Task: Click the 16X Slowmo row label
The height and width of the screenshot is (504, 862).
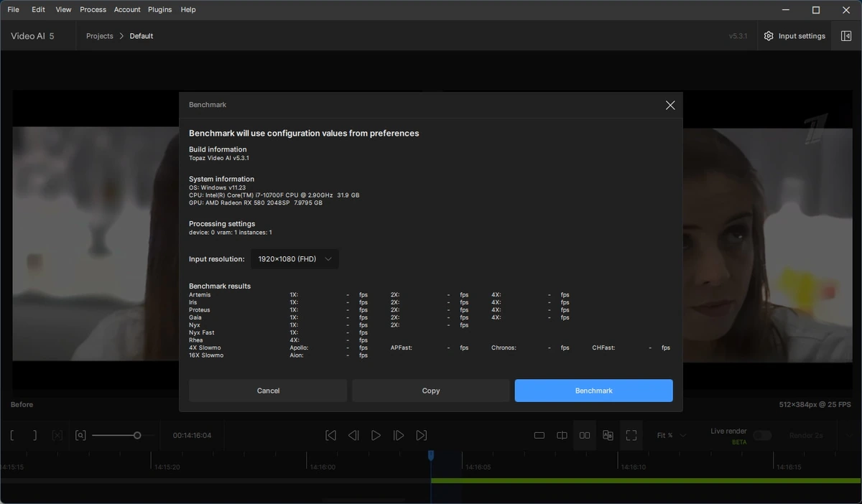Action: pyautogui.click(x=206, y=355)
